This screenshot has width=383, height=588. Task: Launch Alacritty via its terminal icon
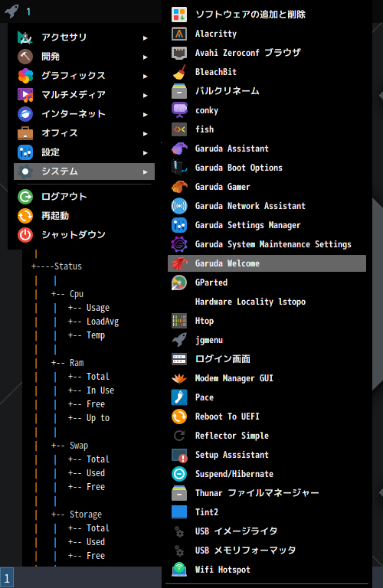(179, 34)
